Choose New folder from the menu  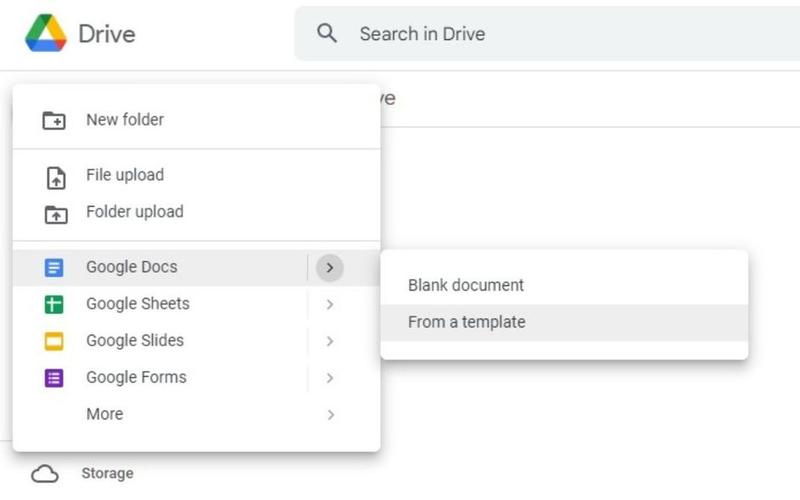pos(196,120)
